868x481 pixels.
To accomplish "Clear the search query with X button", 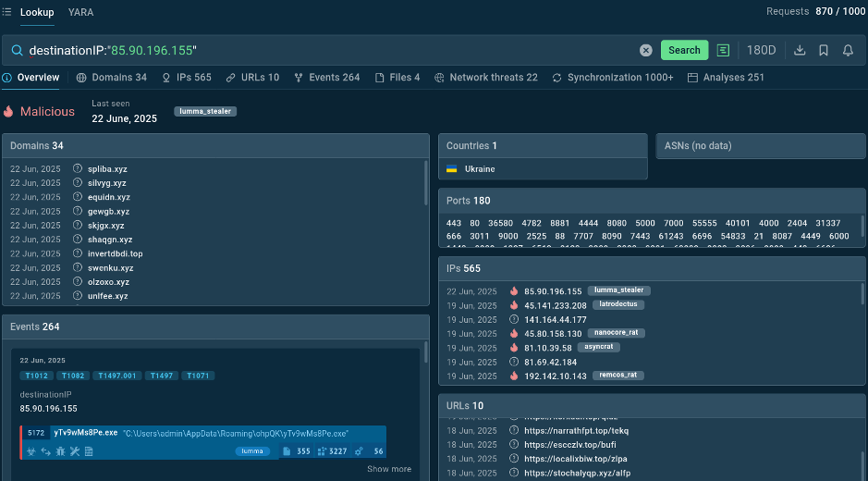I will 646,51.
